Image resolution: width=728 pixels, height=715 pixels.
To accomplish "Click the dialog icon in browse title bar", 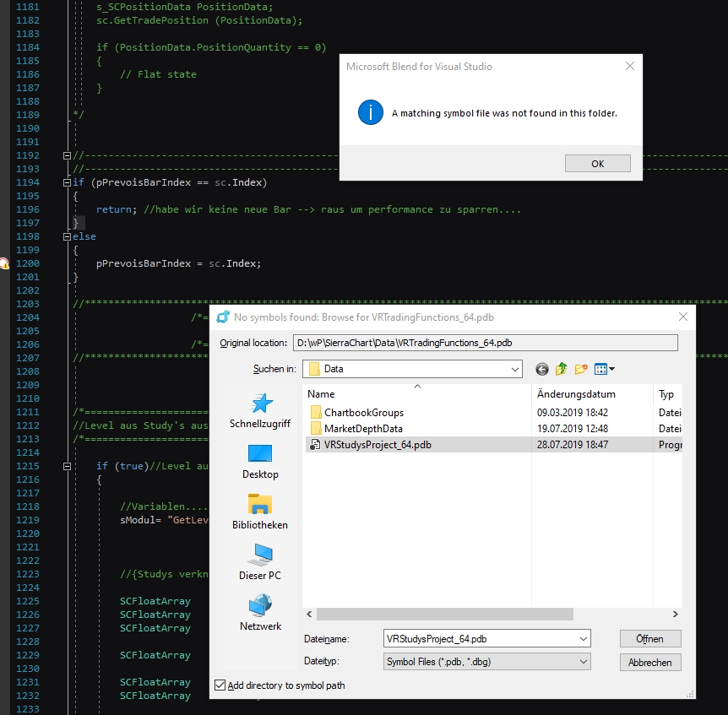I will tap(223, 317).
